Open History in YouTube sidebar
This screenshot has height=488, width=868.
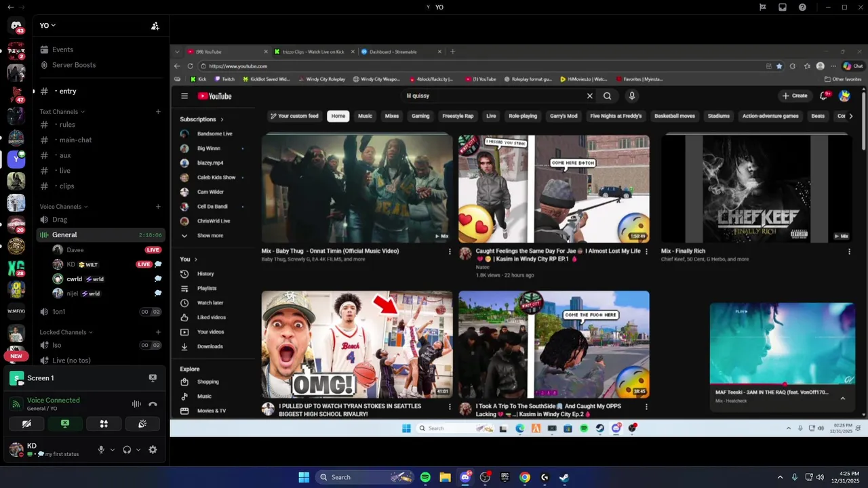(x=205, y=274)
